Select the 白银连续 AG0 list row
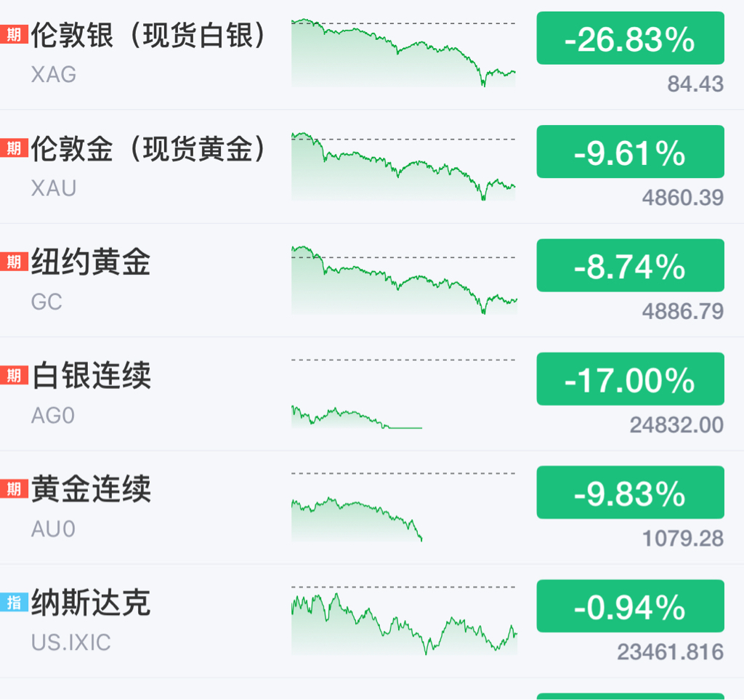 tap(372, 394)
